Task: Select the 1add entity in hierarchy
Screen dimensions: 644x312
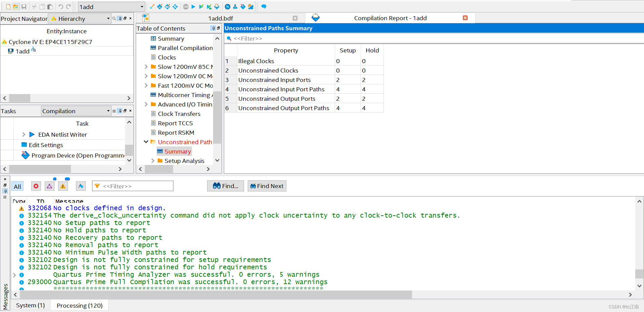Action: coord(22,51)
